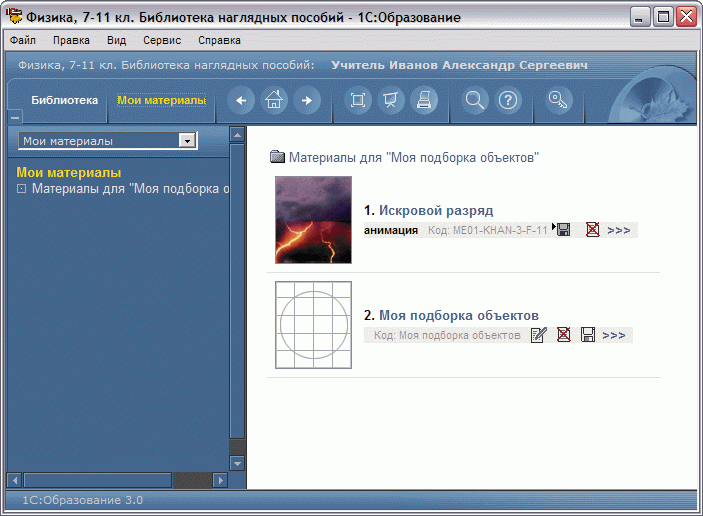Screen dimensions: 703x516
Task: Maximize the 1С:Образование window
Action: 663,17
